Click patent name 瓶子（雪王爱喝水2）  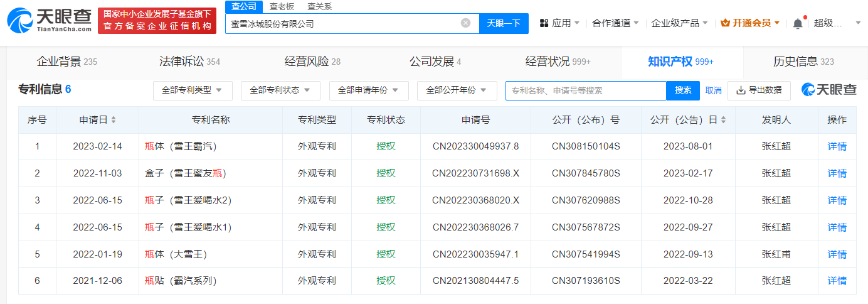tap(188, 200)
